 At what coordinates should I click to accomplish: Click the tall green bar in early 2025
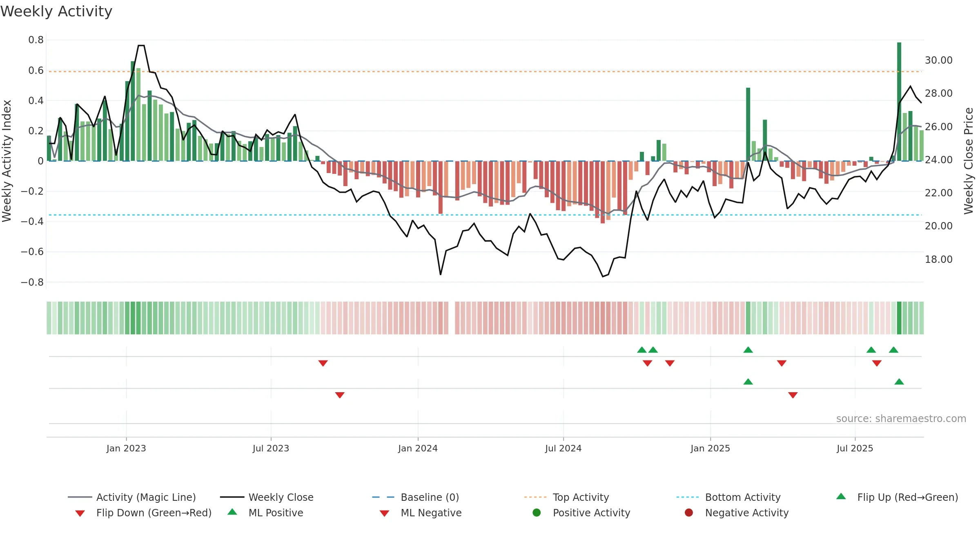tap(748, 124)
